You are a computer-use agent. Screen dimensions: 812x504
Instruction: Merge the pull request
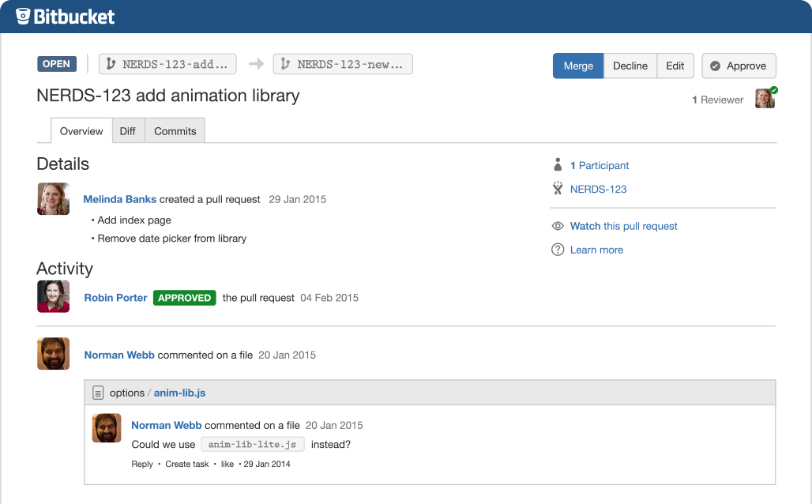[x=578, y=66]
